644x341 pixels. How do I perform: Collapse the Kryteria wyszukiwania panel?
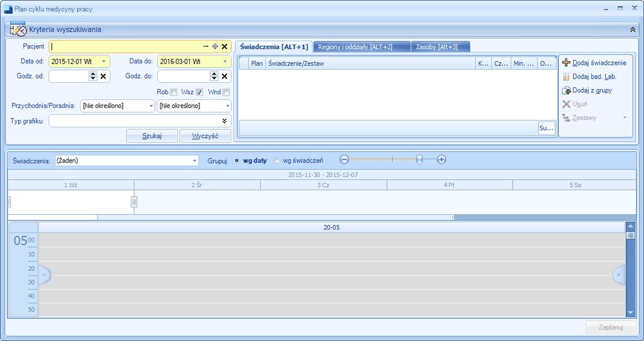pos(633,30)
